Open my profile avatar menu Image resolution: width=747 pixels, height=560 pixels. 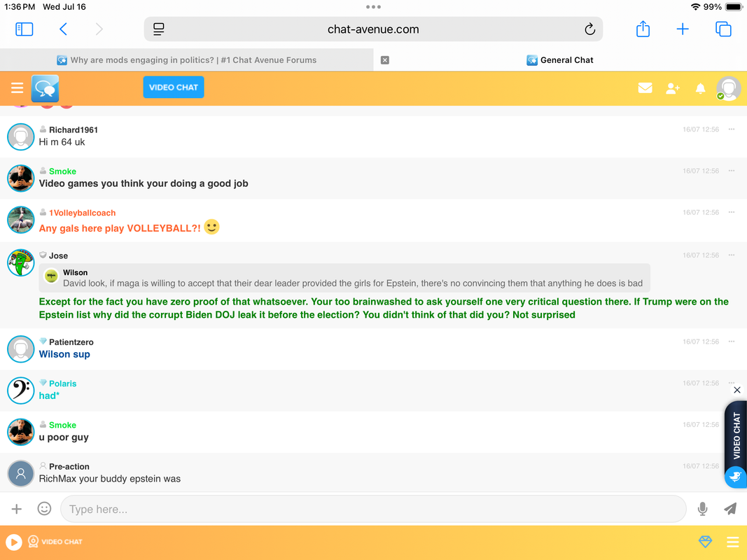click(728, 89)
